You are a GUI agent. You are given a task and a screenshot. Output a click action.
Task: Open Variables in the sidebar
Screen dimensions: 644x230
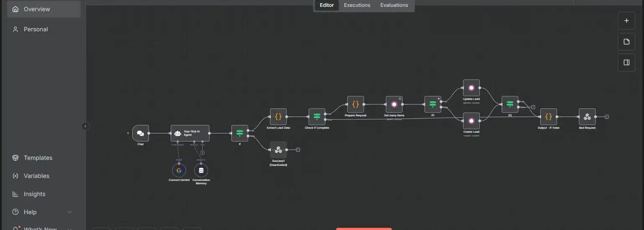coord(36,176)
